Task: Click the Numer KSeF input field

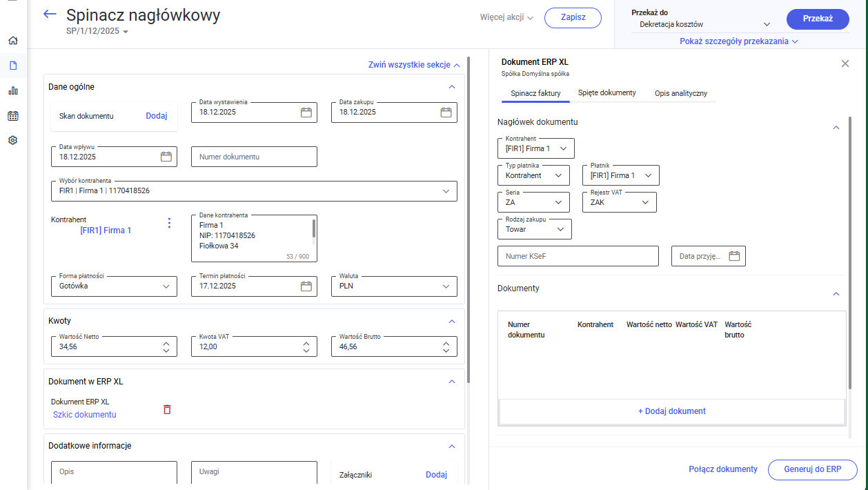Action: pos(578,257)
